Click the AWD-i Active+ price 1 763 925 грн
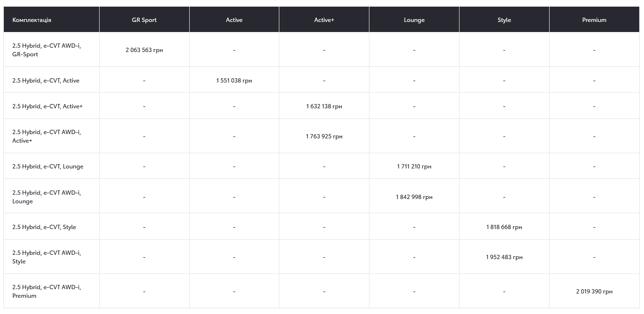 [x=324, y=136]
